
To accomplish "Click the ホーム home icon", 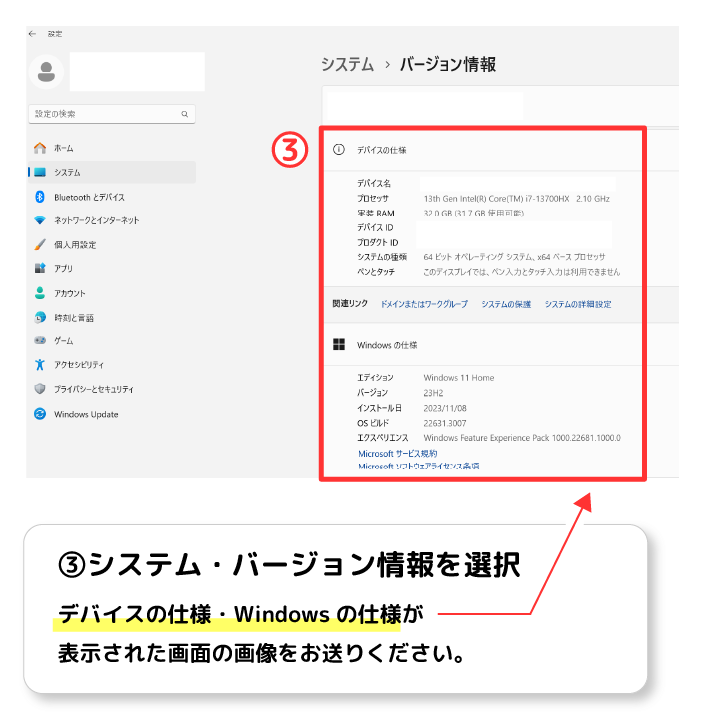I will (40, 148).
